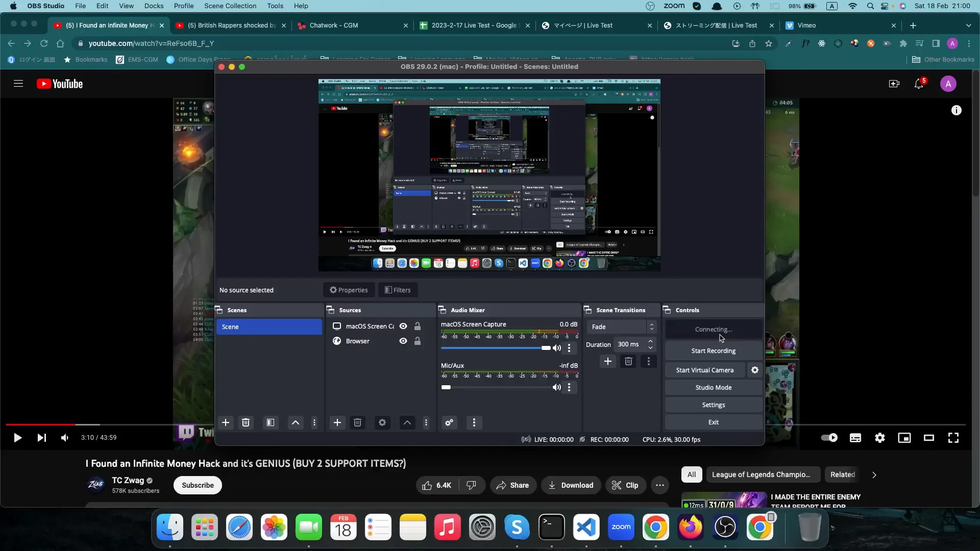Viewport: 980px width, 551px height.
Task: Enable Studio Mode button
Action: click(714, 388)
